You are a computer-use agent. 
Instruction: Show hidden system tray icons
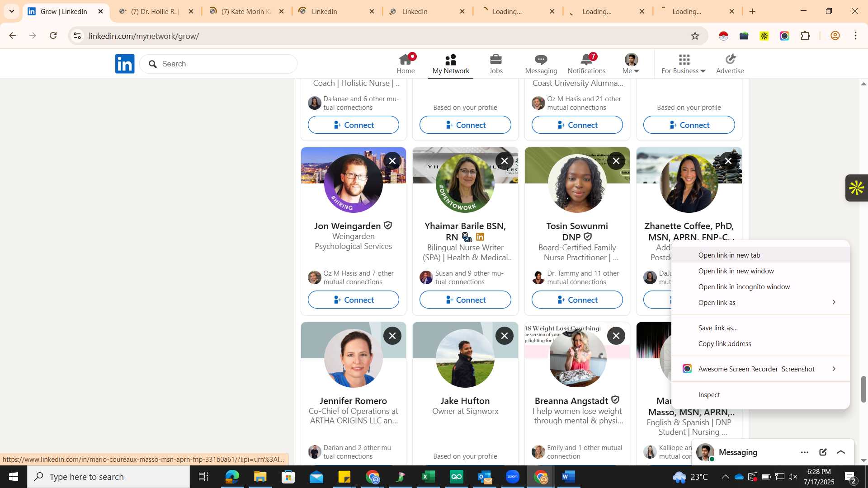coord(725,477)
